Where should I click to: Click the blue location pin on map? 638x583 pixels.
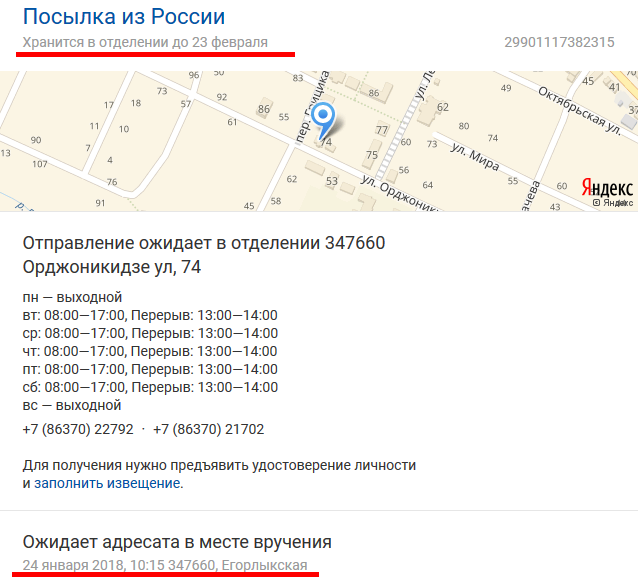click(x=323, y=120)
